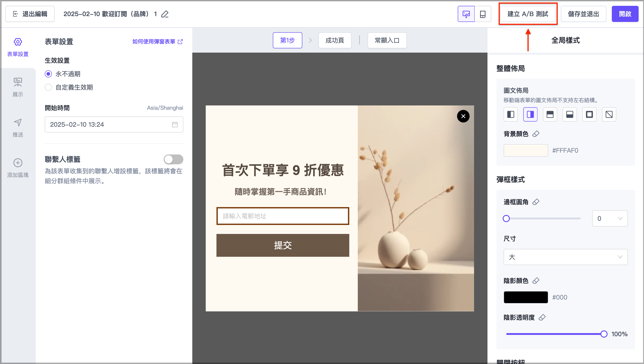Select the 永不過期 radio option

tap(48, 74)
